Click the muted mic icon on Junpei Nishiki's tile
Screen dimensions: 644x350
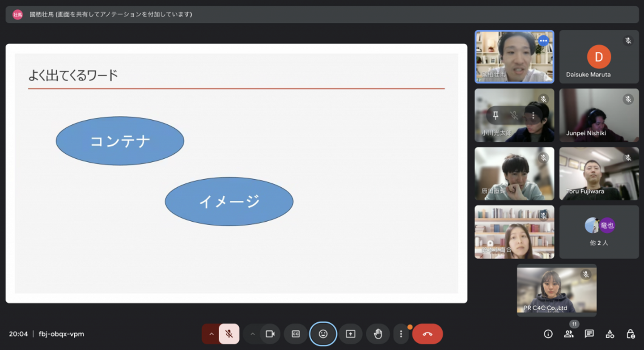(628, 99)
